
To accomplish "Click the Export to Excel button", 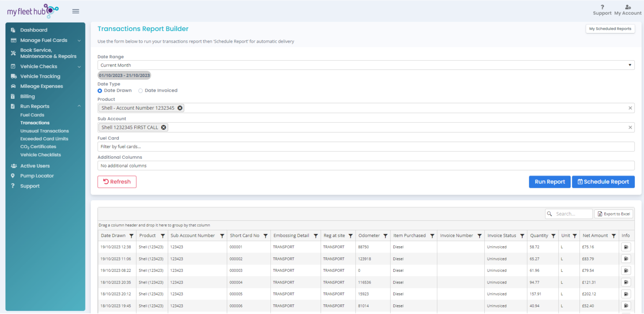I will tap(613, 214).
